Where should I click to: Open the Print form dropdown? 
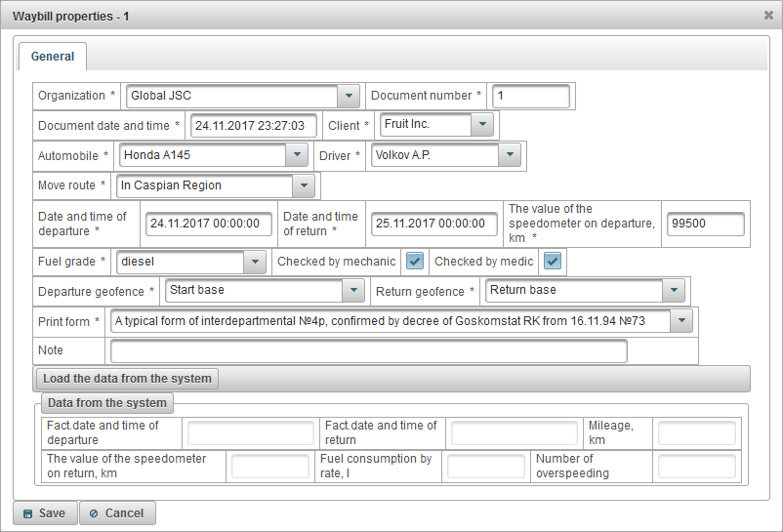(681, 321)
